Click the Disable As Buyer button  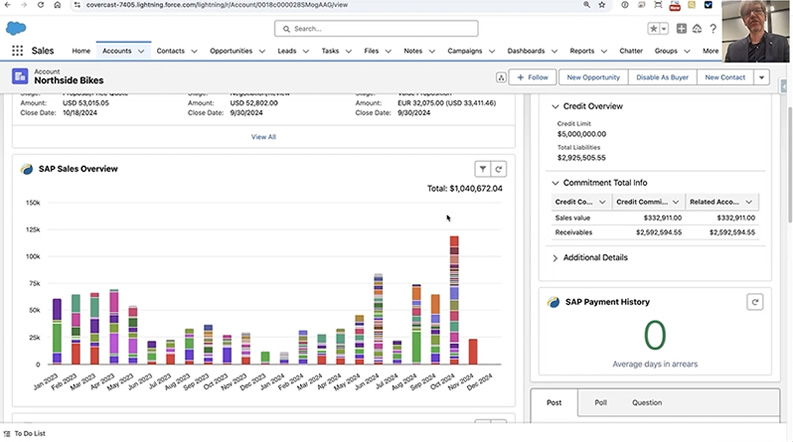(662, 77)
